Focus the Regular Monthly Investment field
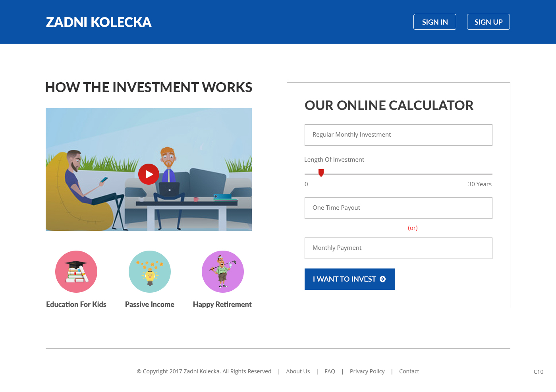This screenshot has width=556, height=392. pyautogui.click(x=398, y=135)
